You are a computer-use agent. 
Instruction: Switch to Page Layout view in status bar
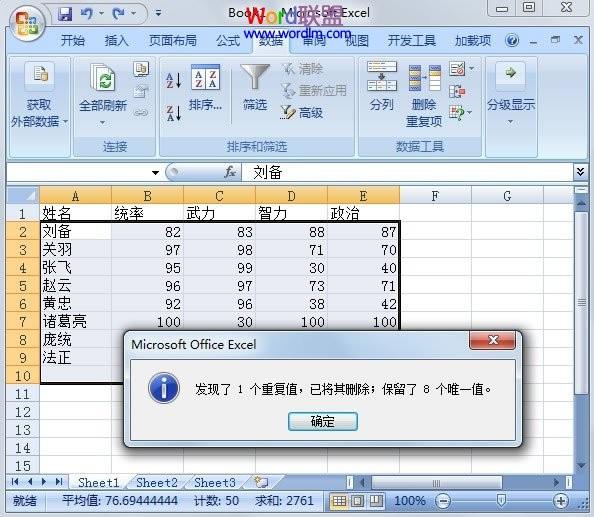[358, 501]
